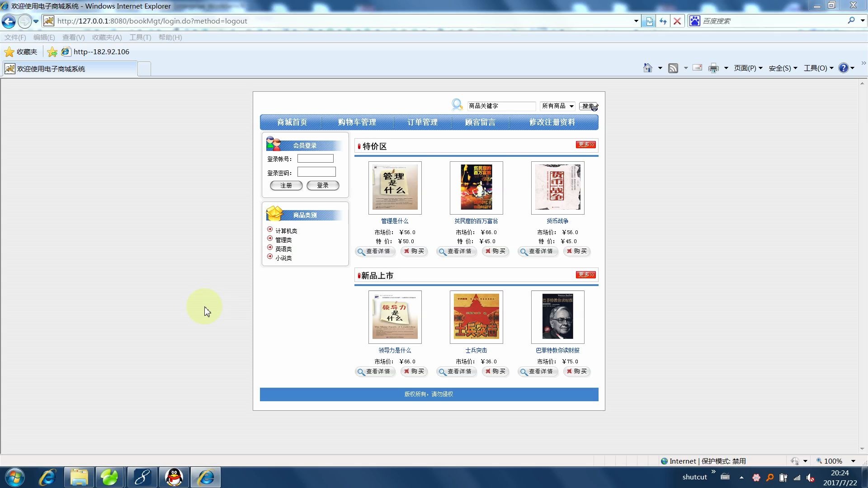Click the refresh page icon
868x488 pixels.
click(663, 21)
